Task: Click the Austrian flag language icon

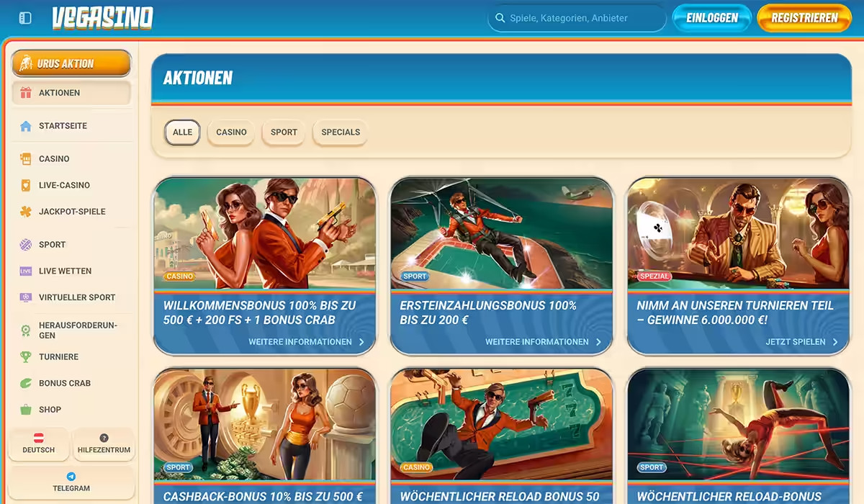Action: (x=38, y=438)
